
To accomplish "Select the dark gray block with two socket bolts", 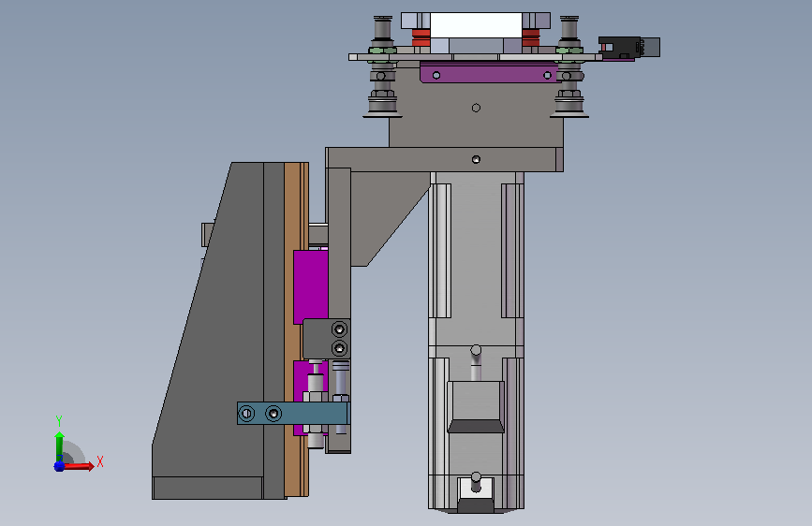I will coord(326,339).
